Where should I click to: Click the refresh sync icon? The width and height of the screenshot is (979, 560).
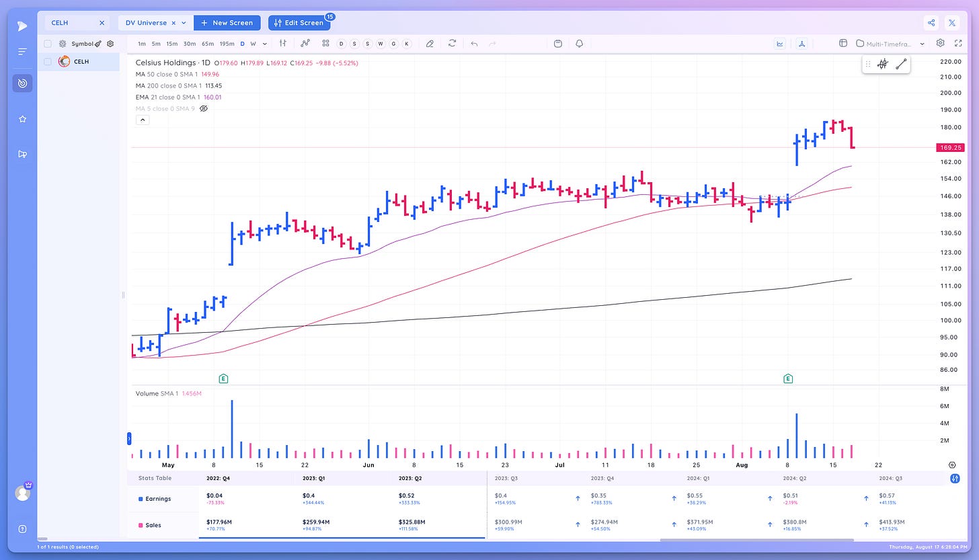pyautogui.click(x=453, y=43)
